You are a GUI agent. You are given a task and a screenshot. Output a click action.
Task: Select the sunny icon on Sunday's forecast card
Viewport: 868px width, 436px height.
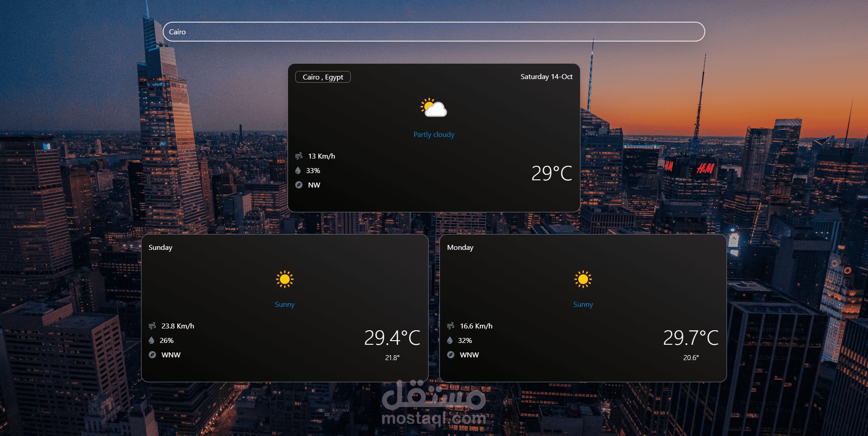tap(284, 279)
